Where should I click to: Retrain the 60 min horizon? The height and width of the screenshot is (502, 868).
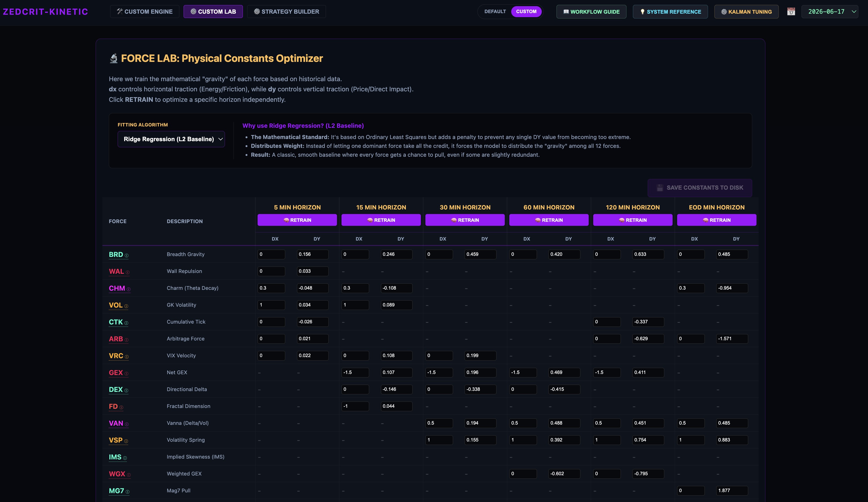pyautogui.click(x=549, y=220)
